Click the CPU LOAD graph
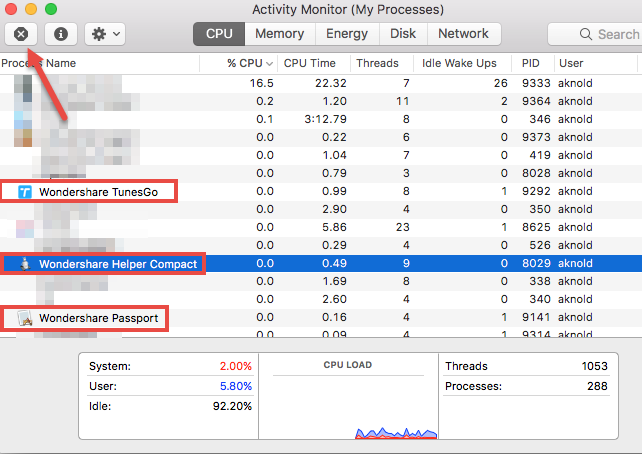The image size is (642, 454). click(348, 396)
